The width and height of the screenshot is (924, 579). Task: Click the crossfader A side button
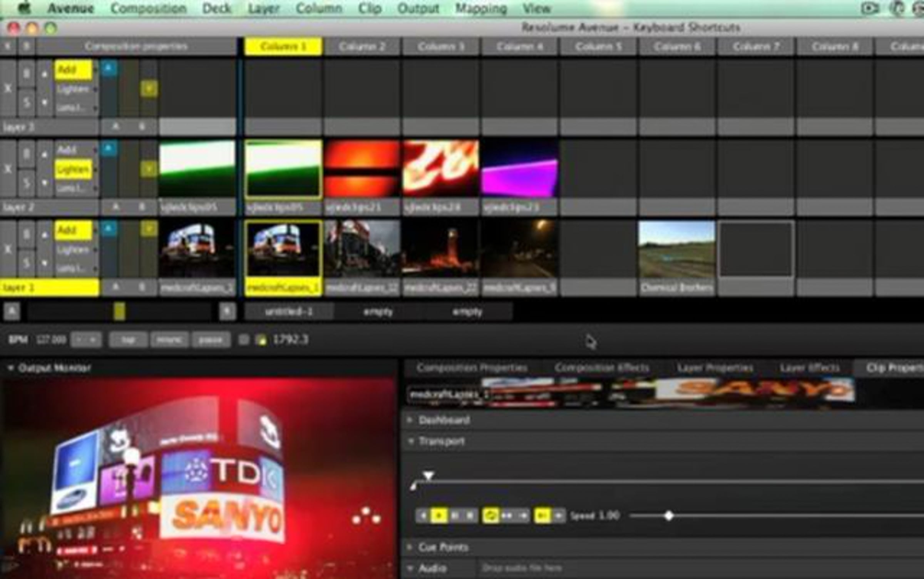[x=12, y=311]
